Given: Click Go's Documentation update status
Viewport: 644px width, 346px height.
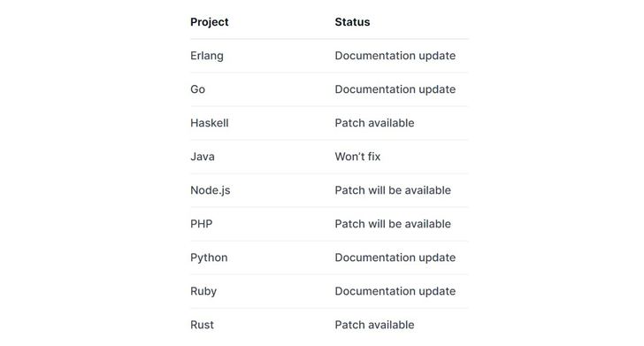Looking at the screenshot, I should 395,89.
